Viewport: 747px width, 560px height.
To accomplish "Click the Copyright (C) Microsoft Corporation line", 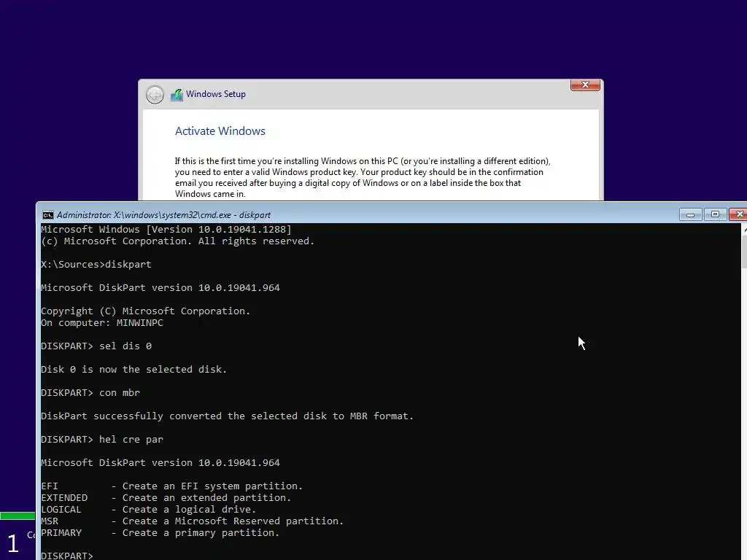I will tap(145, 311).
